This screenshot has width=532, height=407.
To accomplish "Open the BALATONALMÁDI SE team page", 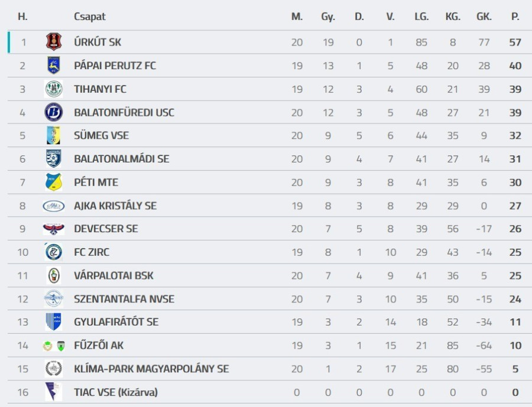I will click(x=121, y=159).
